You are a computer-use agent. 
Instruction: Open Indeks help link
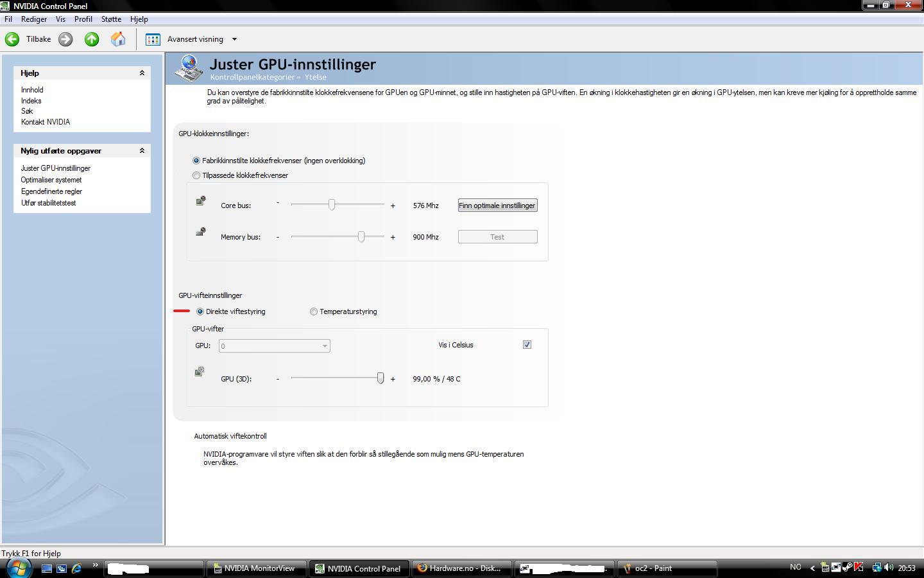[x=31, y=101]
